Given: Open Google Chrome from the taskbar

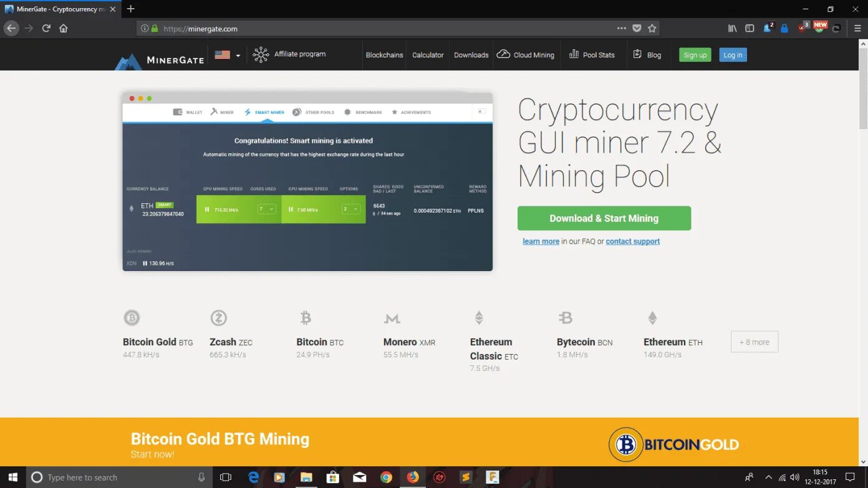Looking at the screenshot, I should point(386,477).
